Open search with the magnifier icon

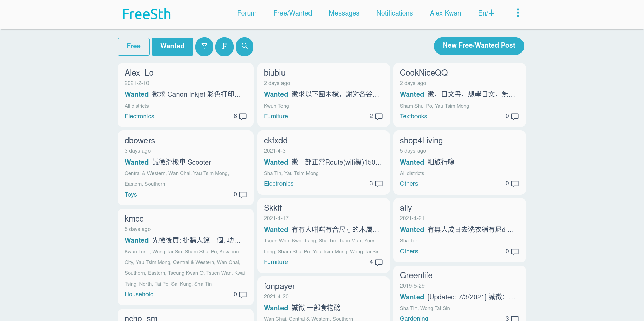(x=245, y=47)
